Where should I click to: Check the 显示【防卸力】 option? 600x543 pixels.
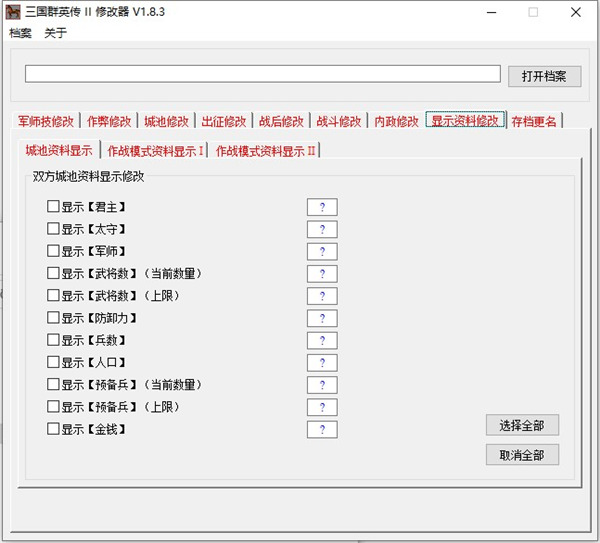tap(53, 318)
